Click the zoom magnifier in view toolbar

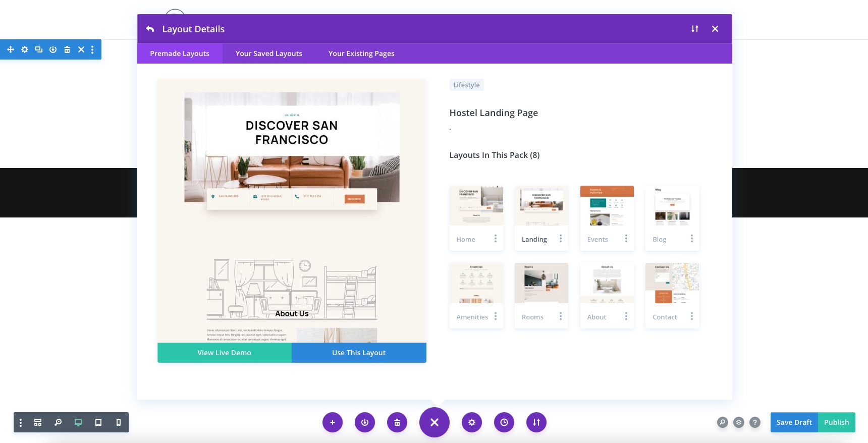[x=58, y=422]
